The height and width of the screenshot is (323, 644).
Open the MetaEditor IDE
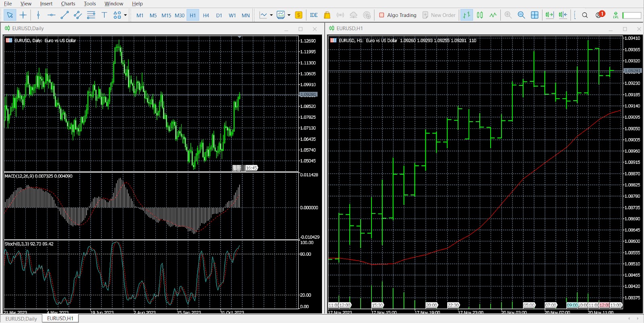(314, 15)
